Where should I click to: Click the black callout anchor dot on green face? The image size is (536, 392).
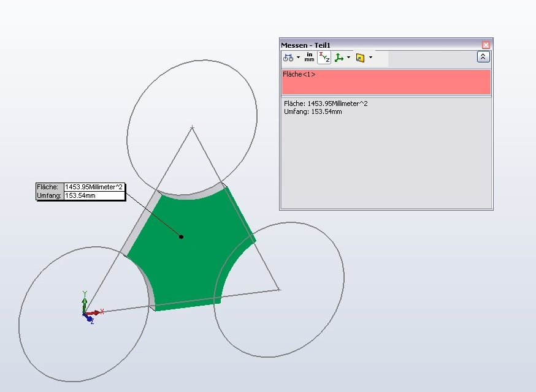tap(181, 236)
